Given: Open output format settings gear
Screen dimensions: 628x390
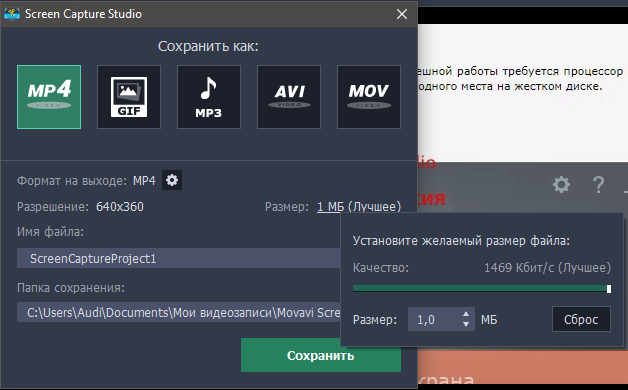Looking at the screenshot, I should pyautogui.click(x=172, y=180).
